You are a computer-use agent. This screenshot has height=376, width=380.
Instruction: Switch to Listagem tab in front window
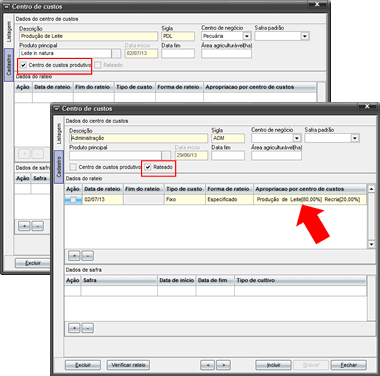pos(59,134)
